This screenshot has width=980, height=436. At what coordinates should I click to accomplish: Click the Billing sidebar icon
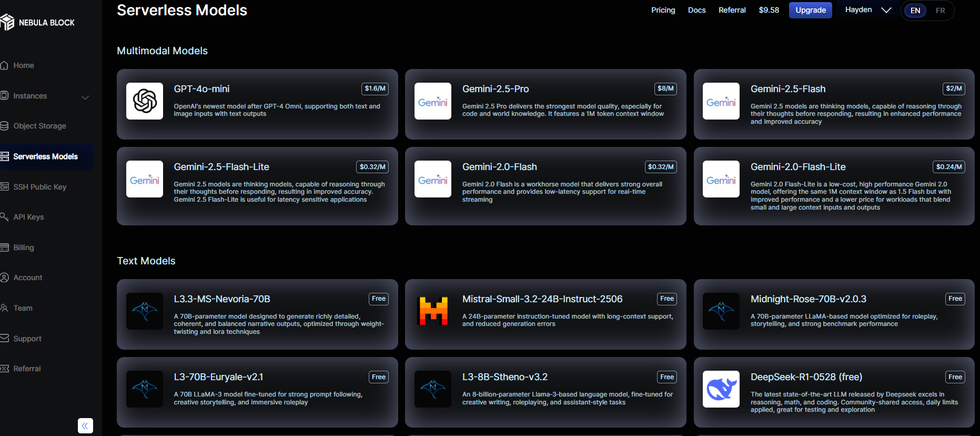coord(4,247)
